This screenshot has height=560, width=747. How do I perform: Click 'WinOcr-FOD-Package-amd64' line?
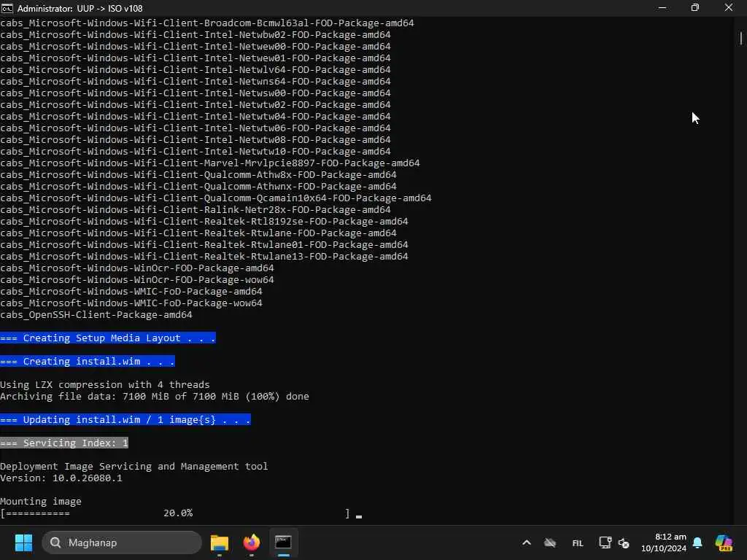(x=137, y=268)
